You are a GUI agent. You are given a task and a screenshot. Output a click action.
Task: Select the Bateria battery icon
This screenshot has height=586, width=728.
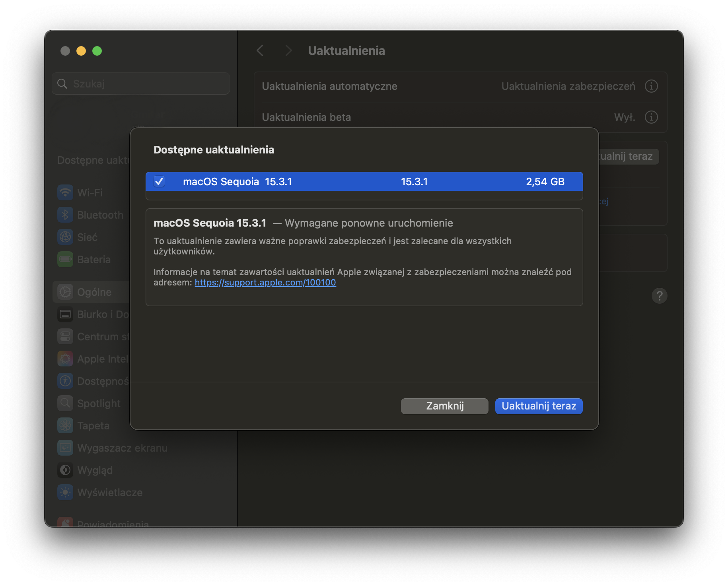pos(65,260)
